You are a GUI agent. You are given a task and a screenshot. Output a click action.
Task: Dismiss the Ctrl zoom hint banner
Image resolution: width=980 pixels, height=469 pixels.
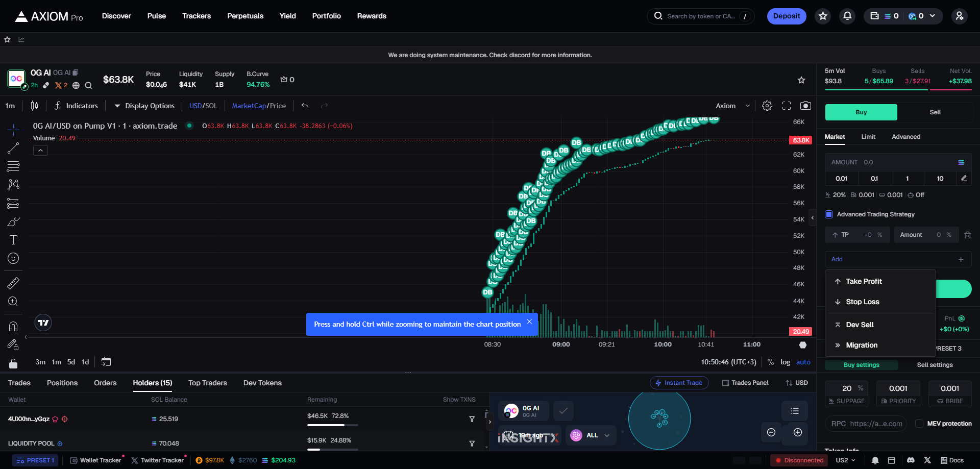point(529,322)
